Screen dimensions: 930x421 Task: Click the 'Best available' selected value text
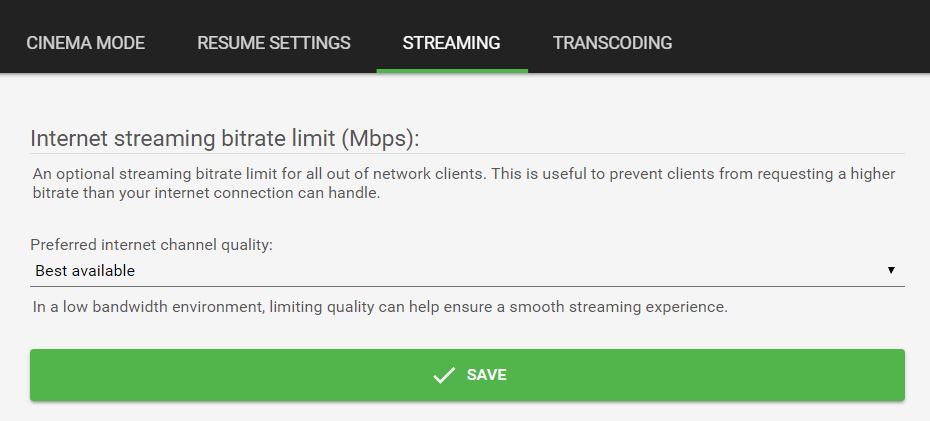(x=85, y=270)
